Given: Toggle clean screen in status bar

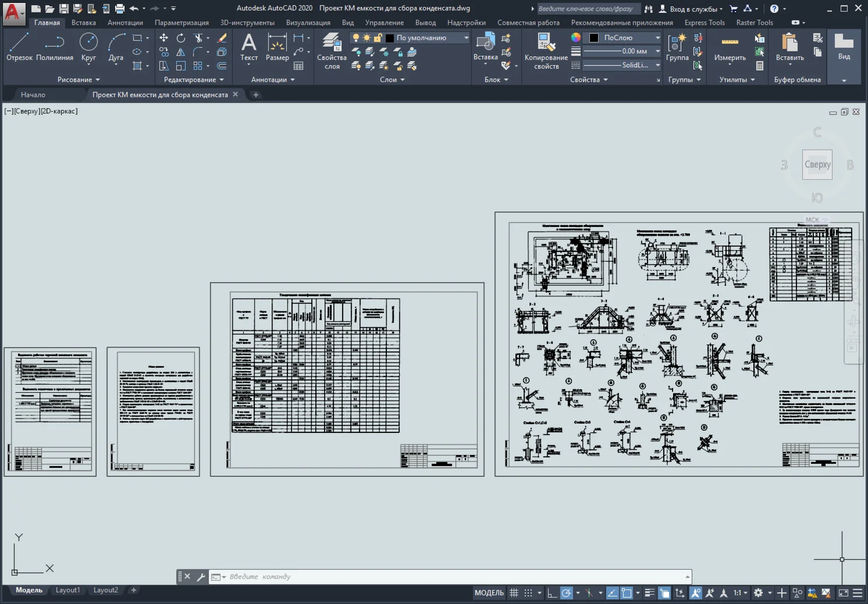Looking at the screenshot, I should [843, 593].
